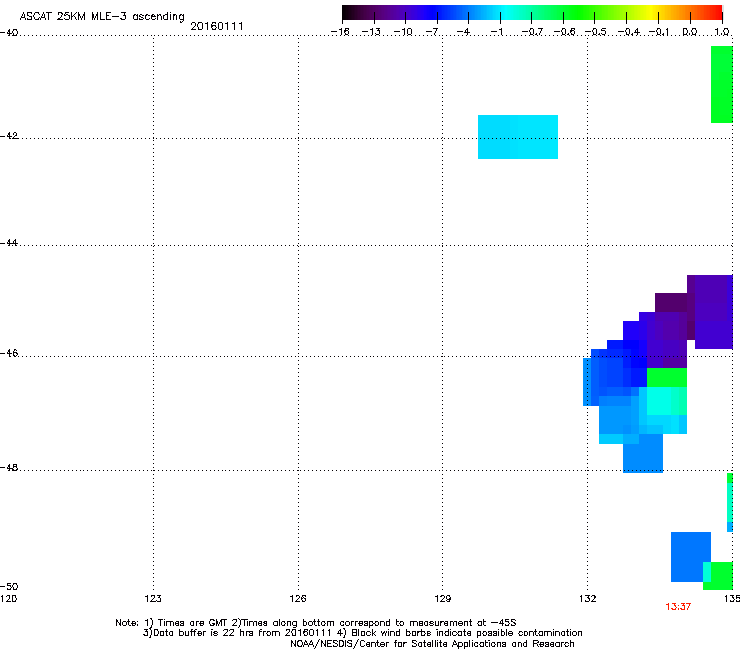The width and height of the screenshot is (740, 650).
Task: Click the darkest purple data patch near latitude -45
Action: click(671, 303)
